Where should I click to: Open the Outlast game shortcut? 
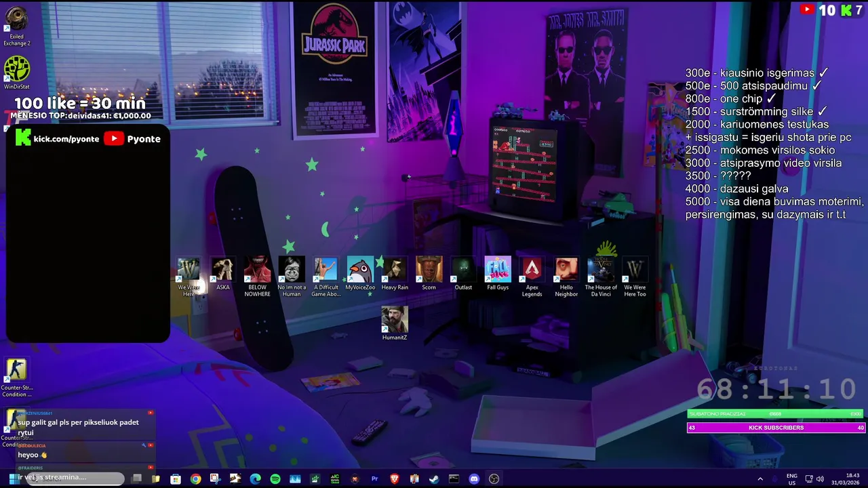(x=463, y=274)
